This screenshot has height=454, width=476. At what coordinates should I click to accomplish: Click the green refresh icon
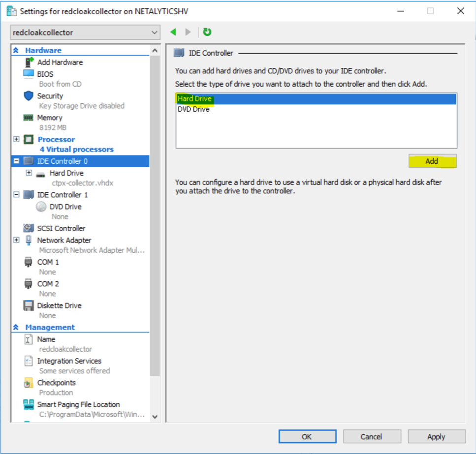(207, 32)
